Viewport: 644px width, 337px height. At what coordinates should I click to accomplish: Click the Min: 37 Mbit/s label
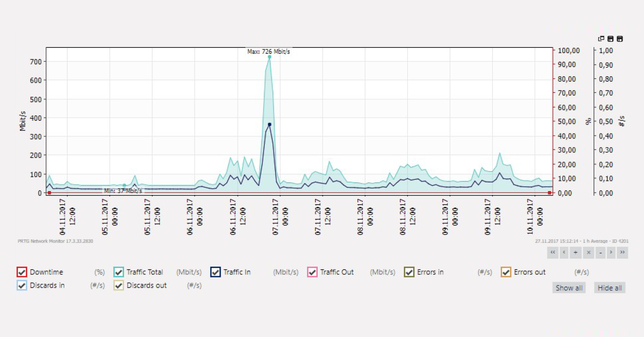point(122,191)
